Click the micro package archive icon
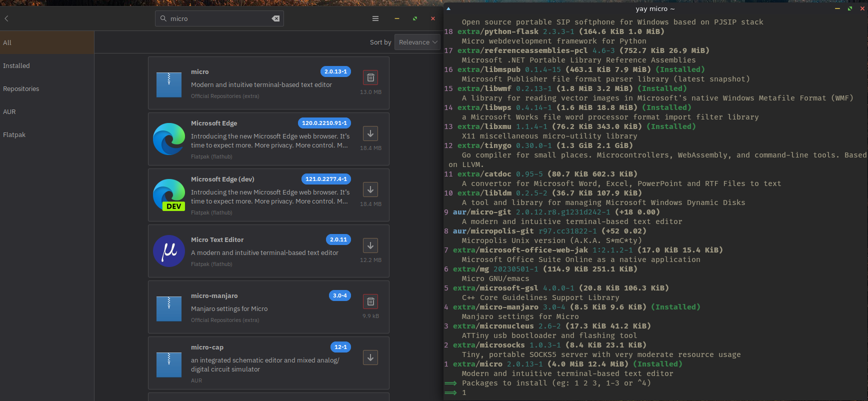 click(x=169, y=84)
